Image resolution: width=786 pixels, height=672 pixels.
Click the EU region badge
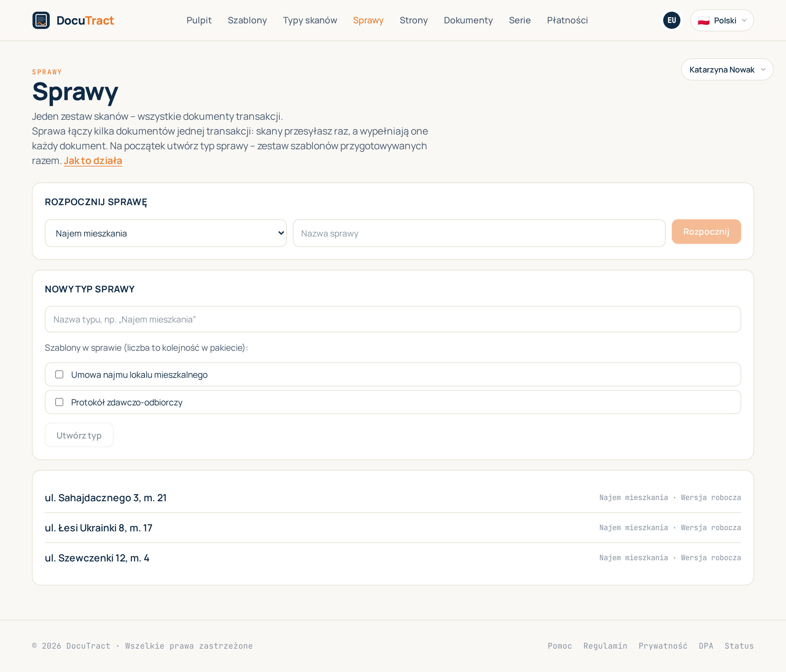671,20
